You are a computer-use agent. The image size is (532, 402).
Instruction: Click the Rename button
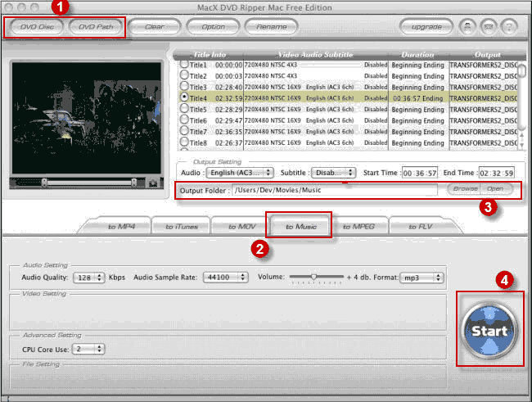[272, 27]
